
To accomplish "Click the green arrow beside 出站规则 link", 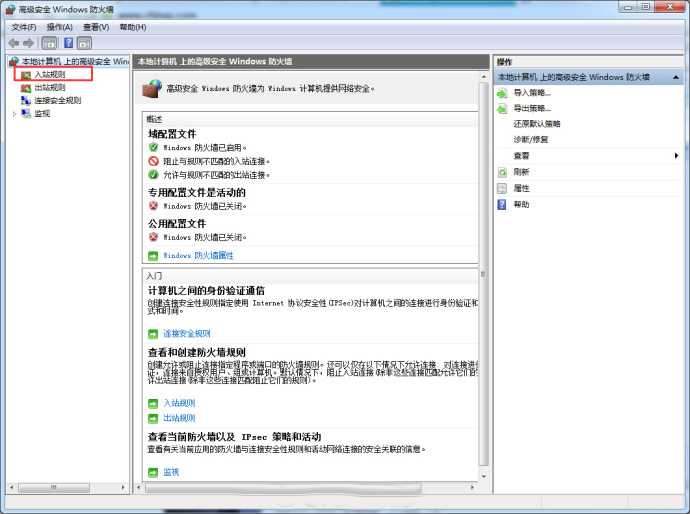I will [153, 418].
